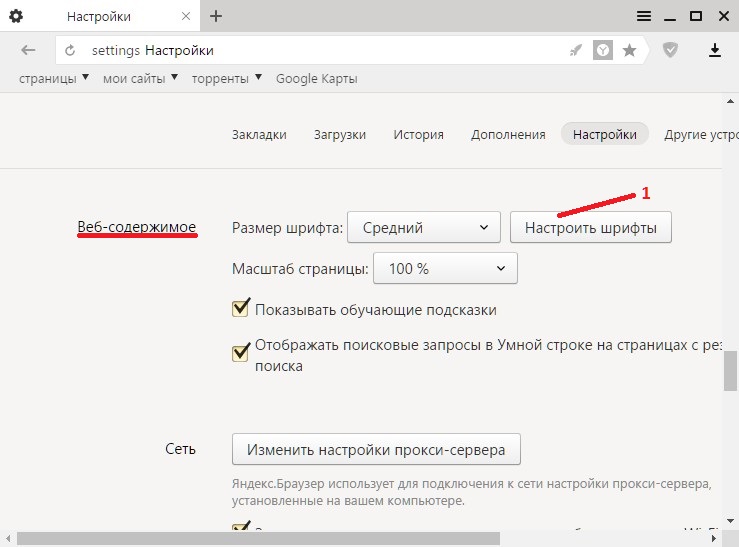Viewport: 739px width, 547px height.
Task: Switch to the Закладки tab
Action: click(x=259, y=135)
